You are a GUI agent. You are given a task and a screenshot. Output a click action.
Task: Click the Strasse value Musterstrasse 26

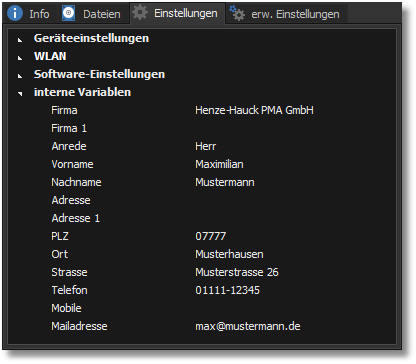click(237, 272)
